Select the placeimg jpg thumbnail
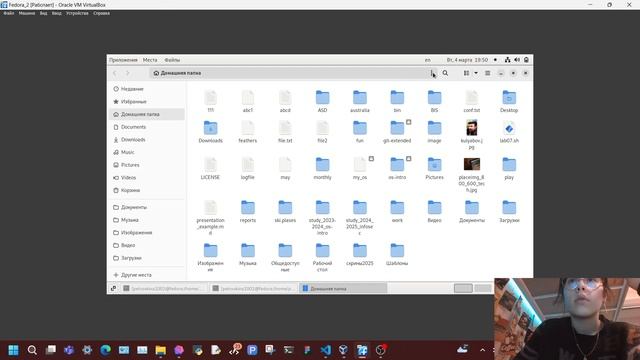The image size is (640, 360). tap(471, 164)
